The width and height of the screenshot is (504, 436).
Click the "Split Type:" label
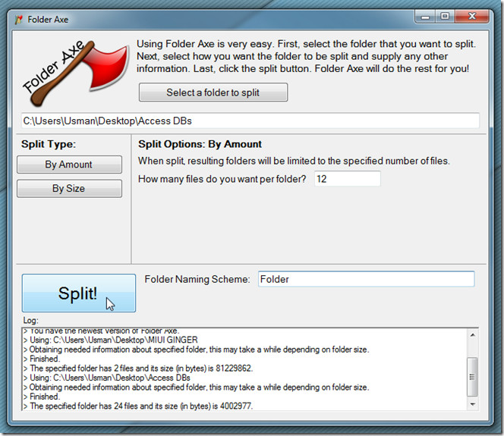pyautogui.click(x=49, y=144)
